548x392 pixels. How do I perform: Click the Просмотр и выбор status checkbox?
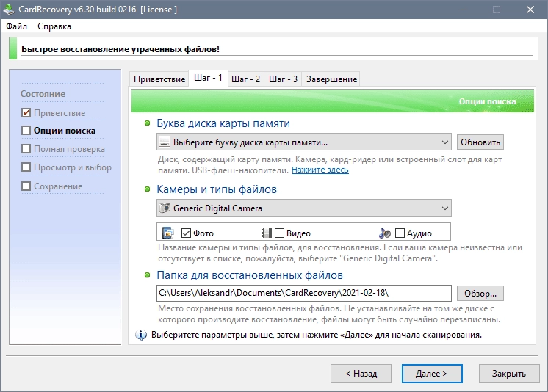26,167
